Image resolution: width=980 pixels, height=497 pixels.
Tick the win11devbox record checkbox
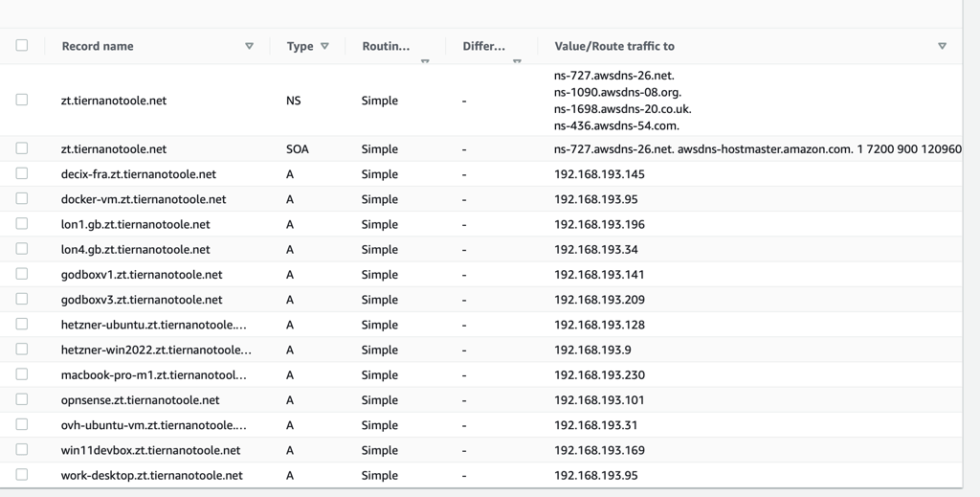[x=22, y=449]
